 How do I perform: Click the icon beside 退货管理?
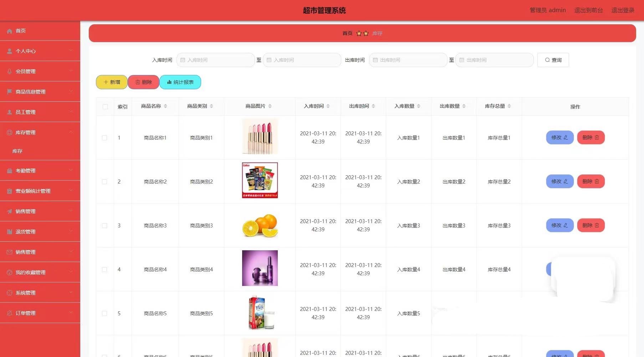pyautogui.click(x=10, y=232)
